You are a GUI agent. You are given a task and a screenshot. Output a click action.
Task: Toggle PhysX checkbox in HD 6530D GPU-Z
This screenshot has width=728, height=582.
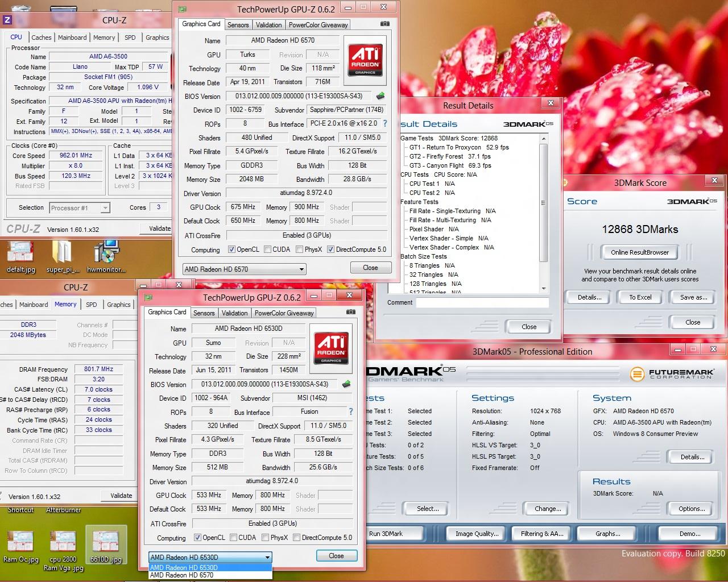(265, 538)
